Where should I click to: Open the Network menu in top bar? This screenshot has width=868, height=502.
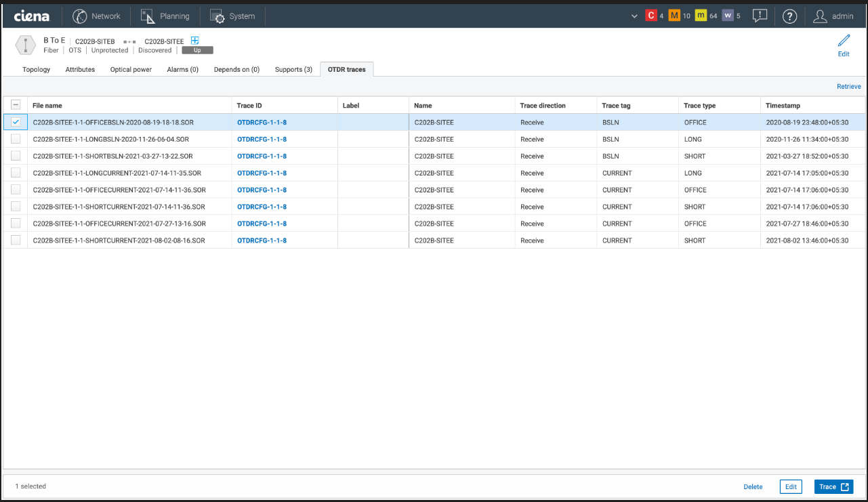click(x=97, y=16)
